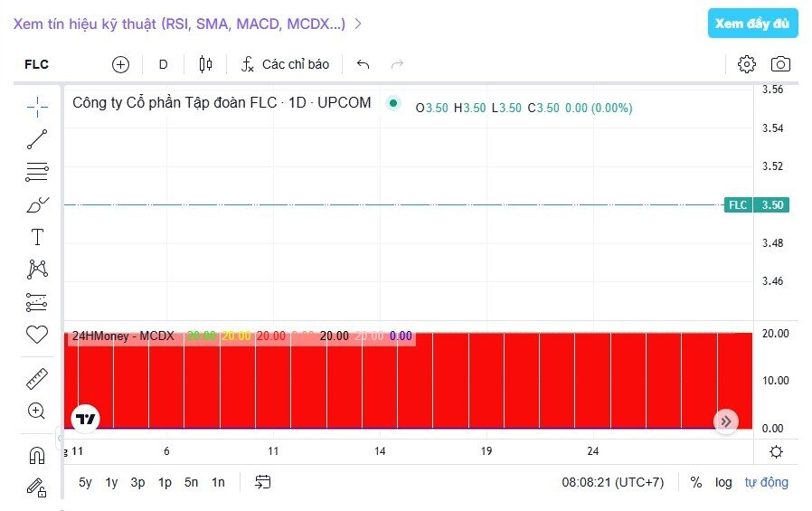Click the 20.00 MCDX axis value
Image resolution: width=812 pixels, height=511 pixels.
coord(775,334)
